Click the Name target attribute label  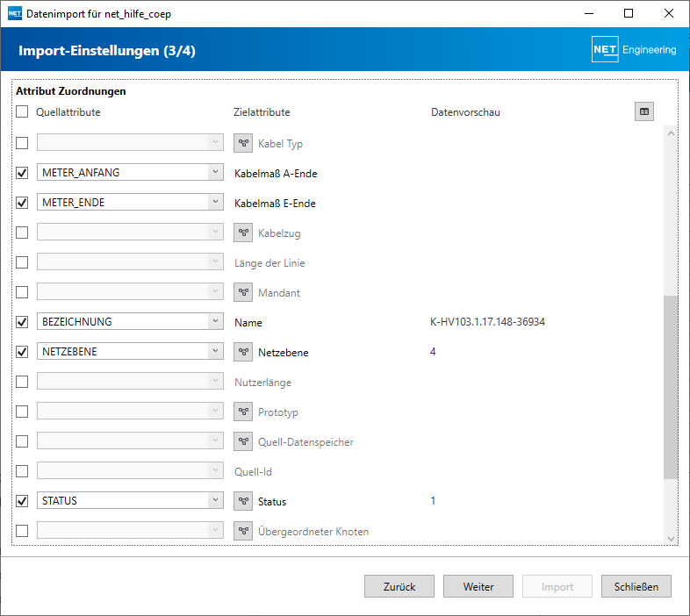(248, 323)
